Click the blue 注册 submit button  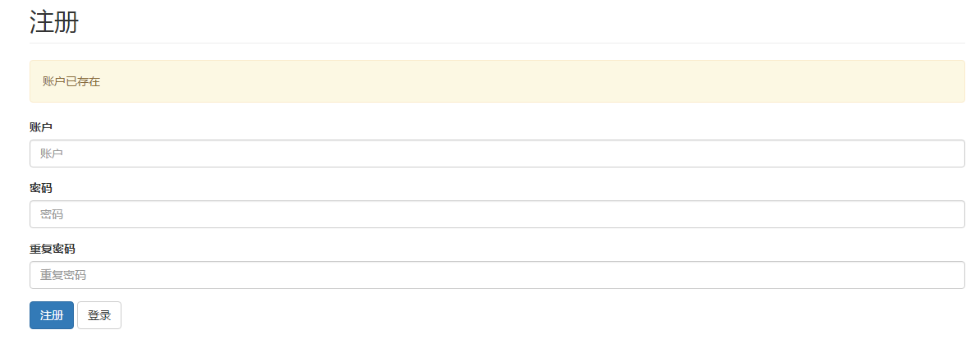(51, 315)
